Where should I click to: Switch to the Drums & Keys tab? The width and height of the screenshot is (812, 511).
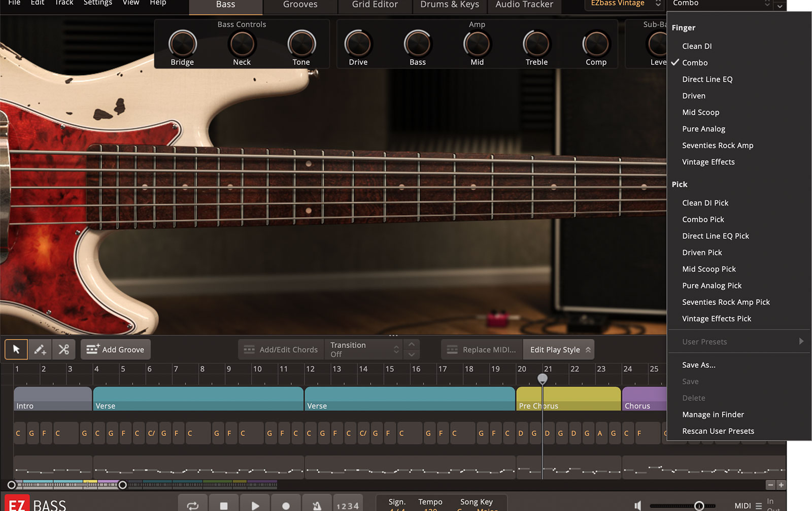tap(450, 6)
